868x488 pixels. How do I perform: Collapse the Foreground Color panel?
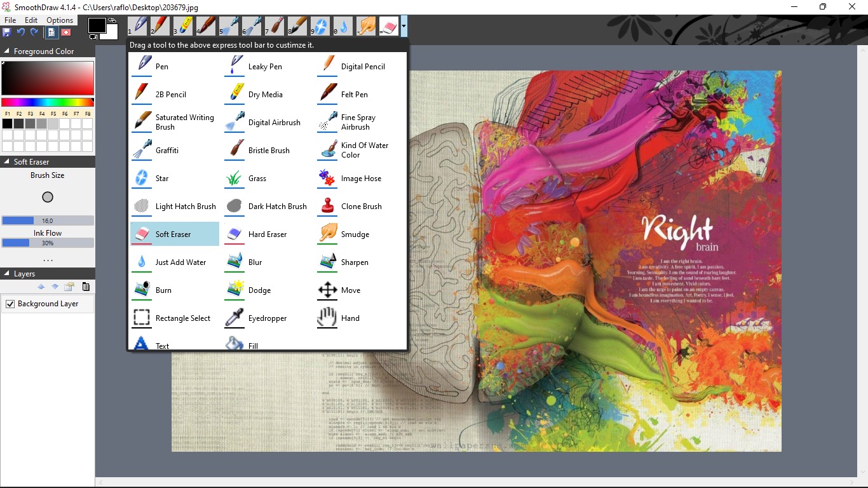6,51
